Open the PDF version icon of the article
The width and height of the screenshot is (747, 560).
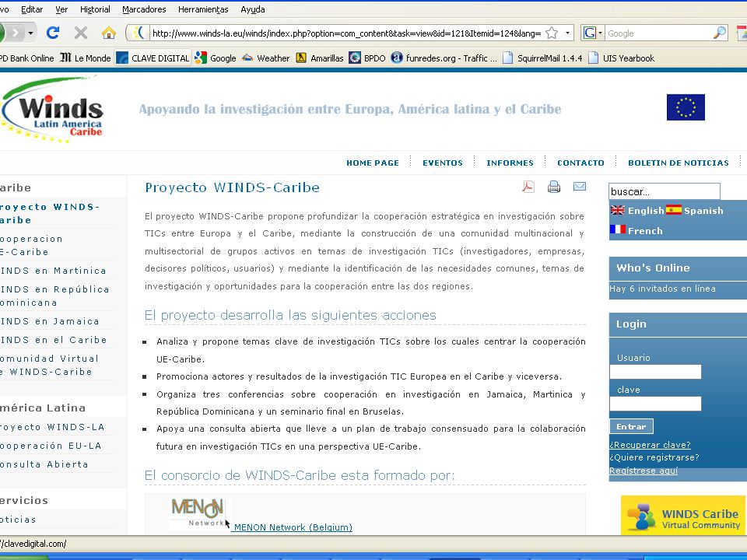[528, 186]
